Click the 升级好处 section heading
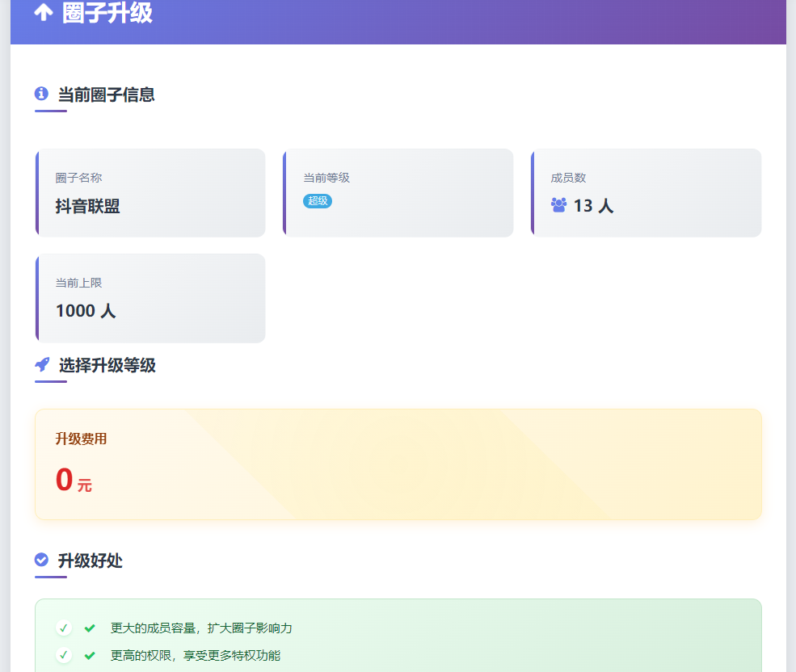The width and height of the screenshot is (796, 672). [90, 560]
